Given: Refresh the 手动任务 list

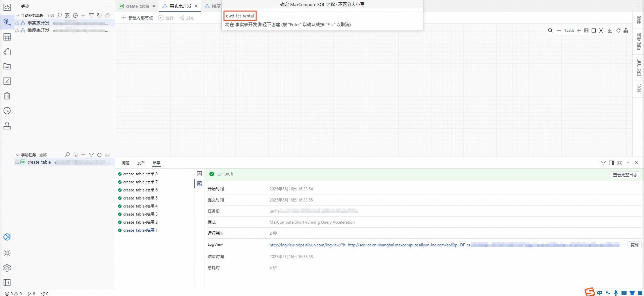Looking at the screenshot, I should (99, 155).
